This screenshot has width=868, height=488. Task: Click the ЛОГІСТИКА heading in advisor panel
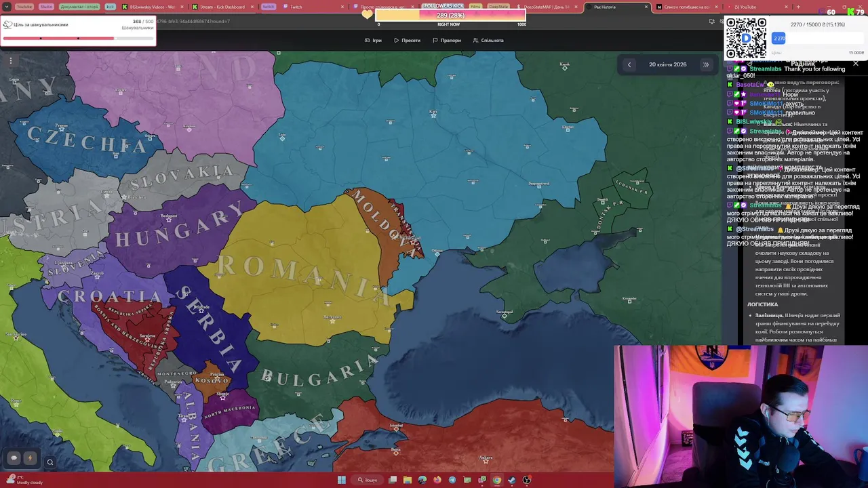coord(762,304)
